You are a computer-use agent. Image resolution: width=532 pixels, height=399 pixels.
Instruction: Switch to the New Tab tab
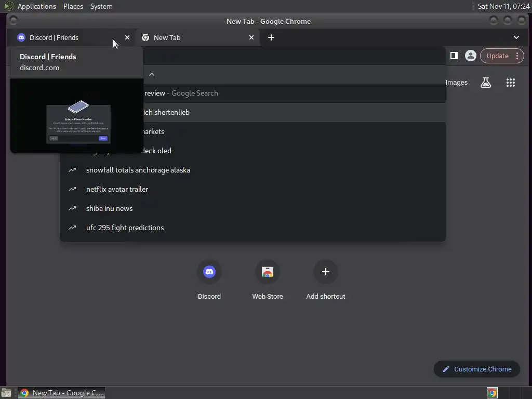(197, 37)
